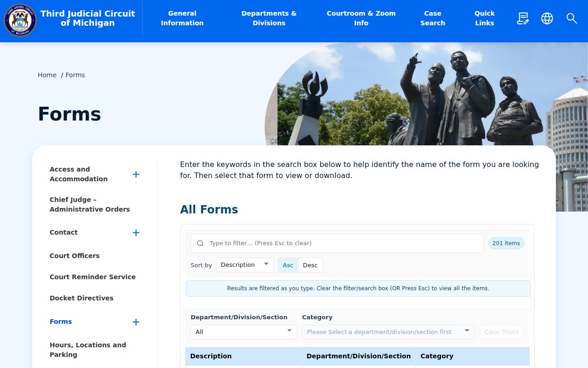Screen dimensions: 588x368
Task: Open the form edit icon in header
Action: 523,18
